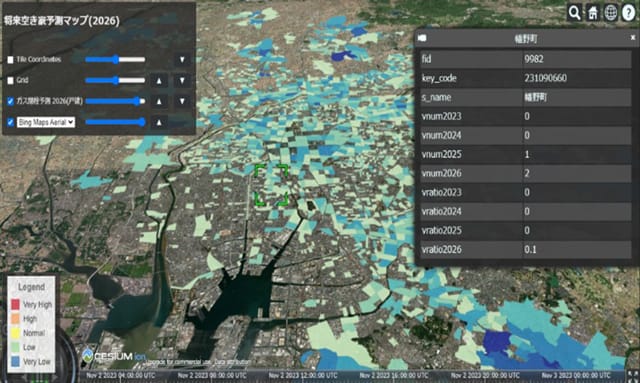
Task: Close the feature info panel
Action: [633, 38]
